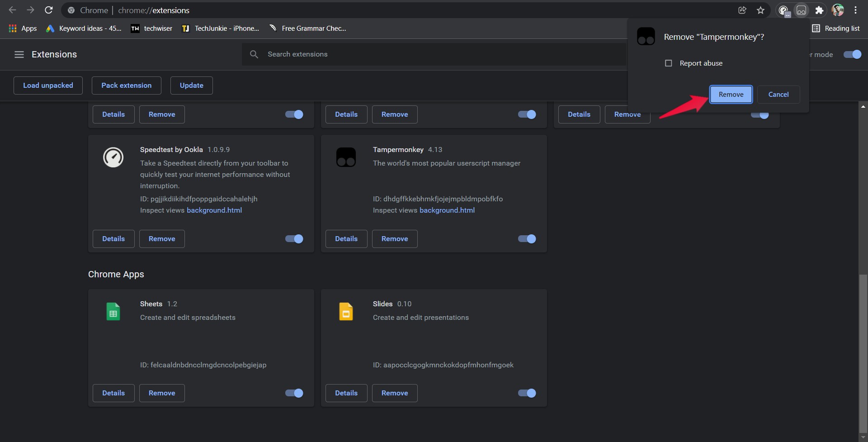This screenshot has height=442, width=868.
Task: Click the Update button
Action: coord(192,86)
